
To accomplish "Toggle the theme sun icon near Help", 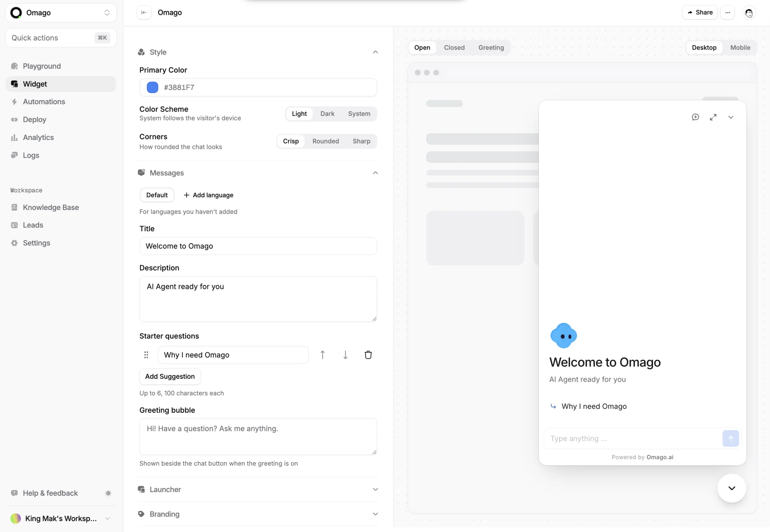I will point(108,493).
